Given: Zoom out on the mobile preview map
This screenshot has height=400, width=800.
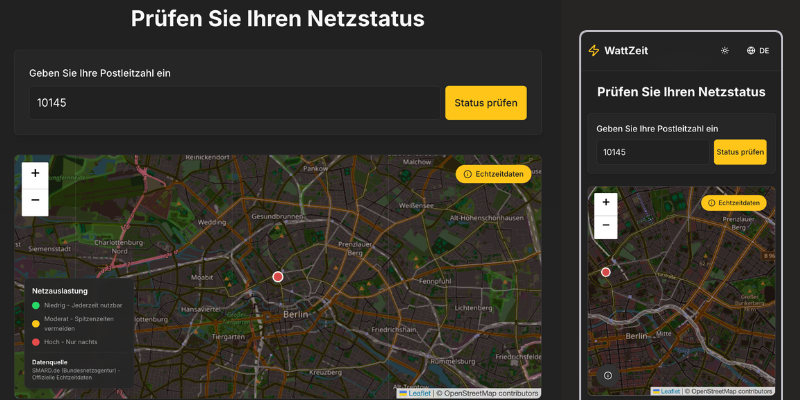Looking at the screenshot, I should [606, 227].
